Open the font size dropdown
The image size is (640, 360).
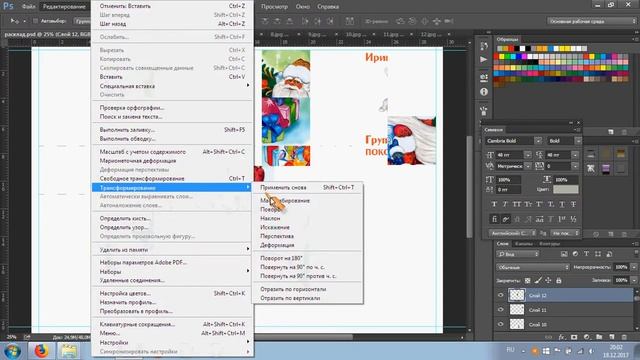(x=528, y=155)
